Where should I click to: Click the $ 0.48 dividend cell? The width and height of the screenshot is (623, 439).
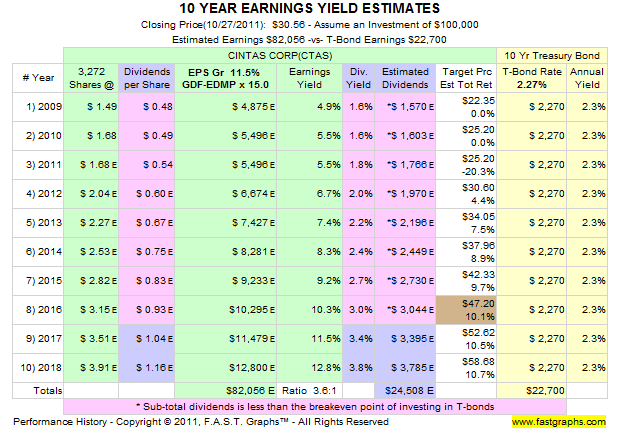pyautogui.click(x=147, y=107)
